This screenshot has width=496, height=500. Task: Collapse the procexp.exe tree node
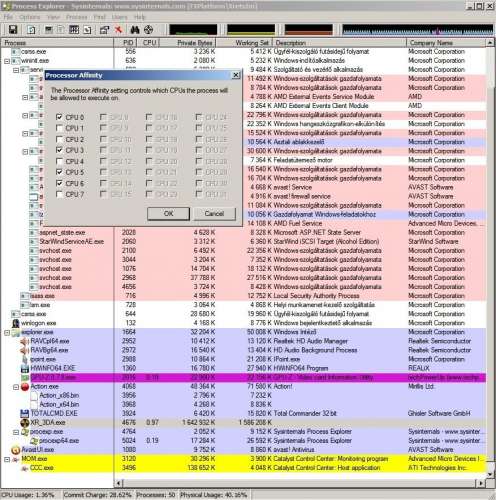point(16,432)
